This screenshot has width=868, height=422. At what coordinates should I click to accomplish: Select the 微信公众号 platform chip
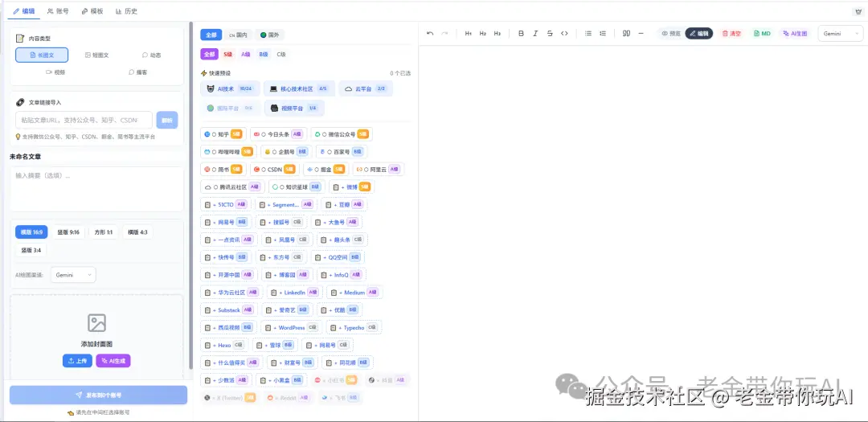(342, 134)
